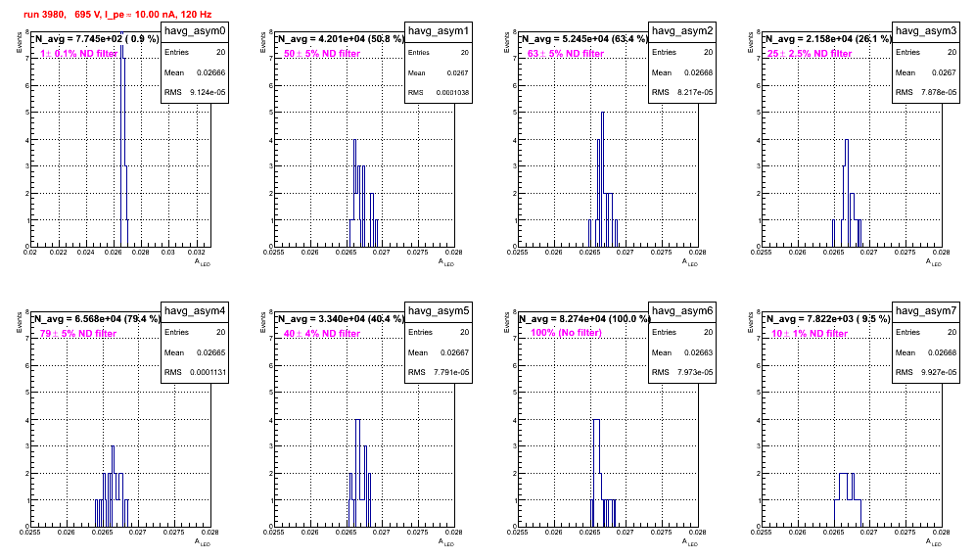Viewport: 975px width, 560px height.
Task: Click the 25± 2.5% ND filter label
Action: click(x=810, y=54)
